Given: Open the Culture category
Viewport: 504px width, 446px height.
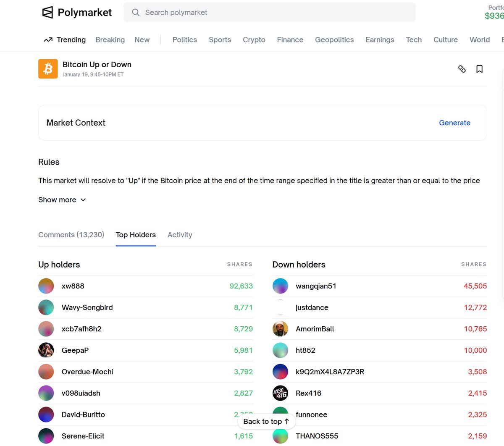Looking at the screenshot, I should click(446, 40).
